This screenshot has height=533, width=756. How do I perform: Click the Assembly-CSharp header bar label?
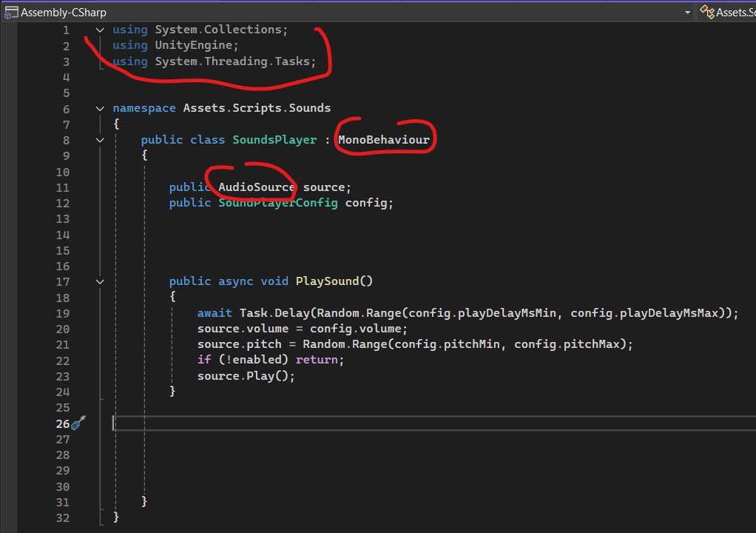63,12
